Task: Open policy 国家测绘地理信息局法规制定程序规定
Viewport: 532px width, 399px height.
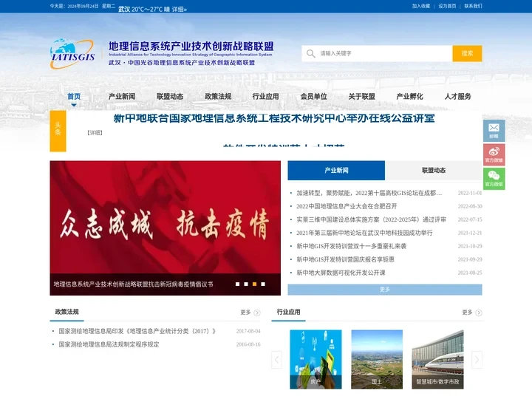Action: (x=109, y=344)
